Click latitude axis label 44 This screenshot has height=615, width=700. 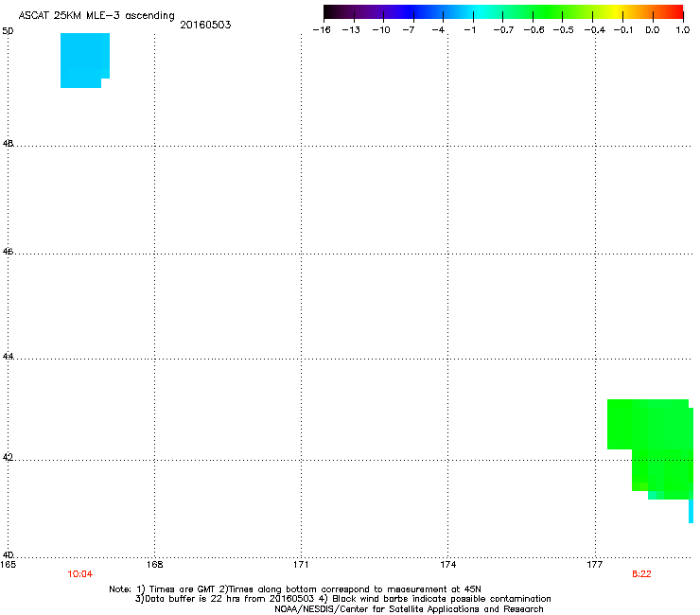point(8,357)
